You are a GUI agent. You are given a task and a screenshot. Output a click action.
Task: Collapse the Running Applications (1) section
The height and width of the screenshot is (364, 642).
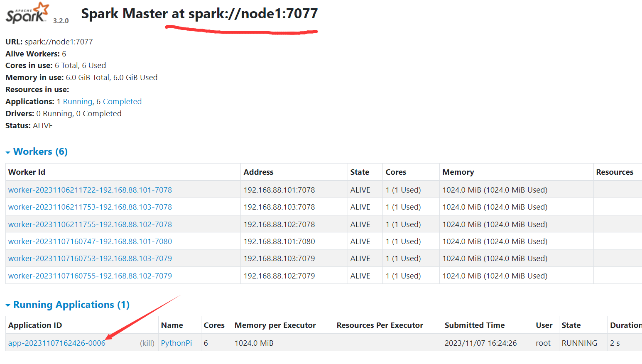(x=67, y=305)
